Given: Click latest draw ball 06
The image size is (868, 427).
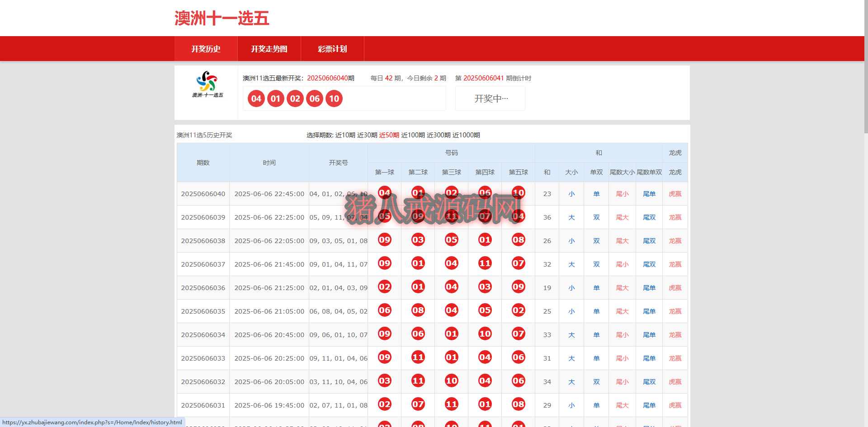Looking at the screenshot, I should tap(315, 99).
